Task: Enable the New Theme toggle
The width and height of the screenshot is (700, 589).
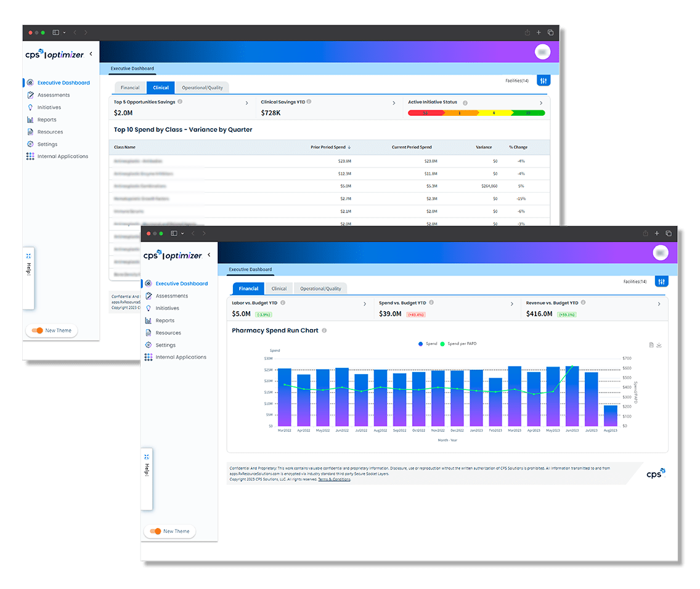Action: [x=156, y=531]
